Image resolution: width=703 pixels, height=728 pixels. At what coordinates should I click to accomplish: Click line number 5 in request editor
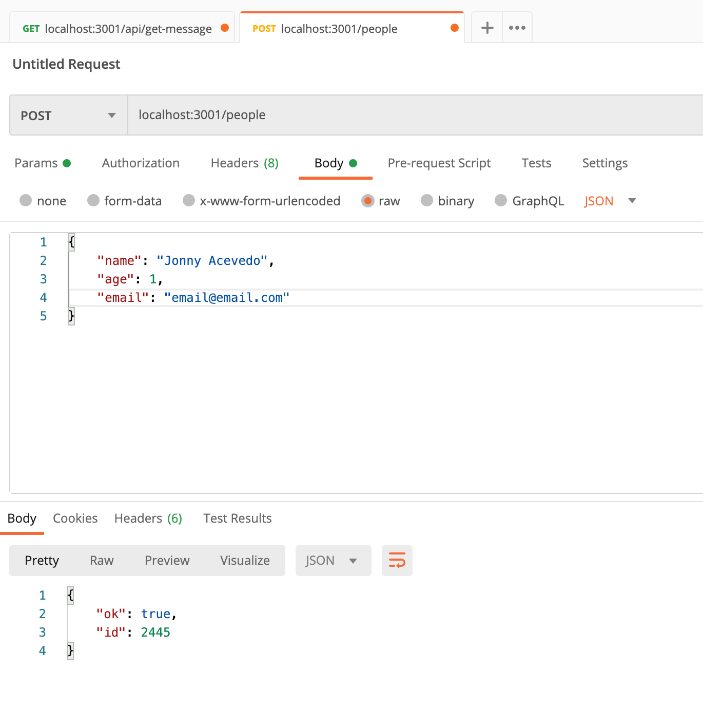point(44,316)
